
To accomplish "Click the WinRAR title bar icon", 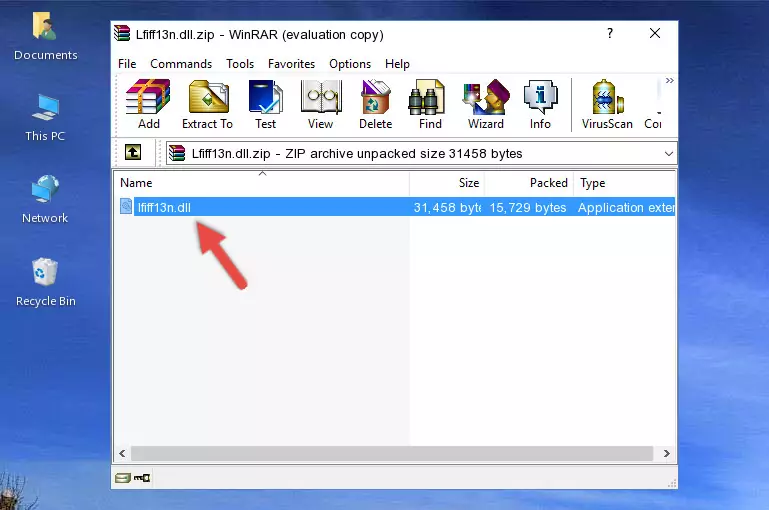I will click(122, 34).
